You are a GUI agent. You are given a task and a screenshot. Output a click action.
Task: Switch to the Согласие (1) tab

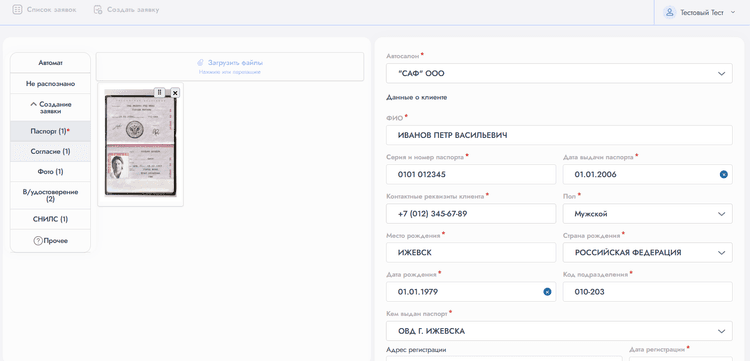pyautogui.click(x=50, y=152)
